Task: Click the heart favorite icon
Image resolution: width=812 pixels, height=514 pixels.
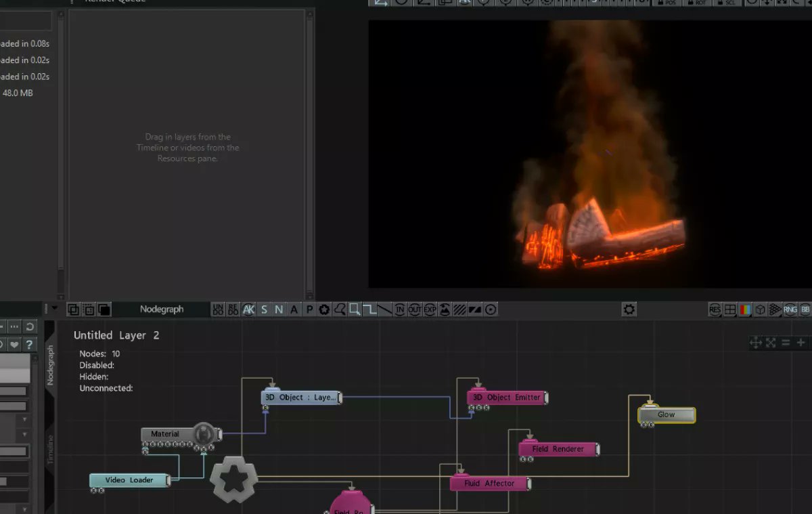Action: pyautogui.click(x=14, y=344)
